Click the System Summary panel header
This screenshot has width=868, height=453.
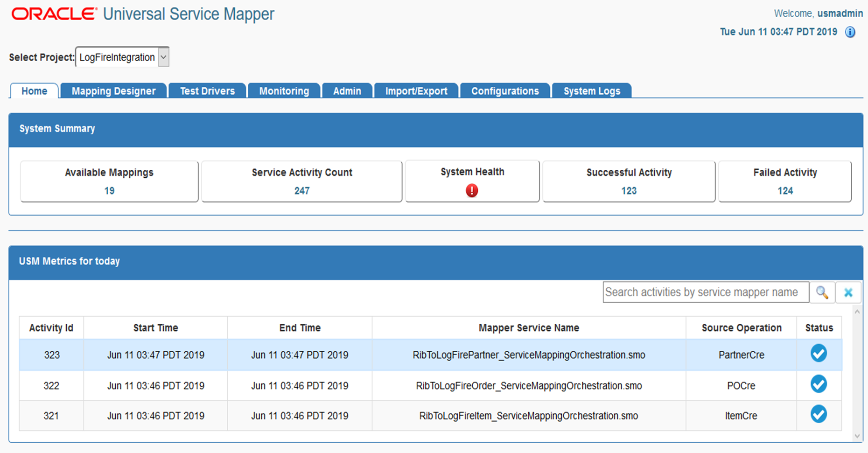pos(436,130)
